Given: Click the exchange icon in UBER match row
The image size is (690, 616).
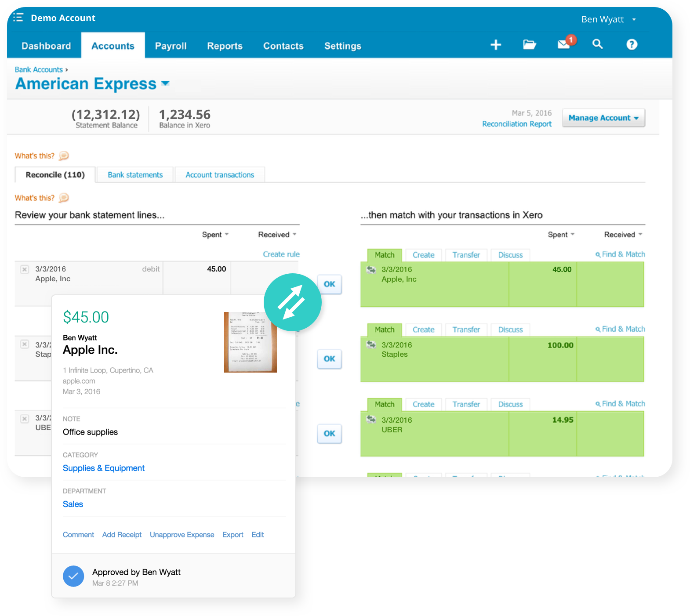Looking at the screenshot, I should (371, 420).
